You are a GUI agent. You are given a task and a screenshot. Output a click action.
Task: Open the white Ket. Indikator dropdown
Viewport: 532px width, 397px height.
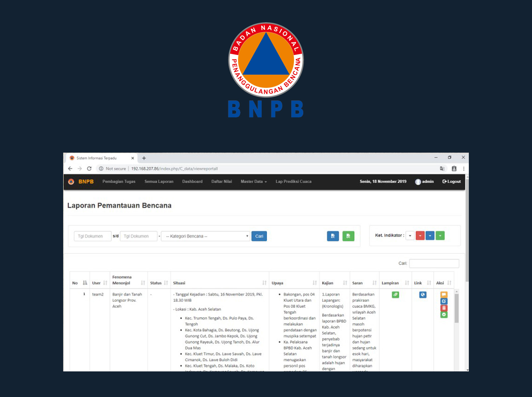click(410, 236)
